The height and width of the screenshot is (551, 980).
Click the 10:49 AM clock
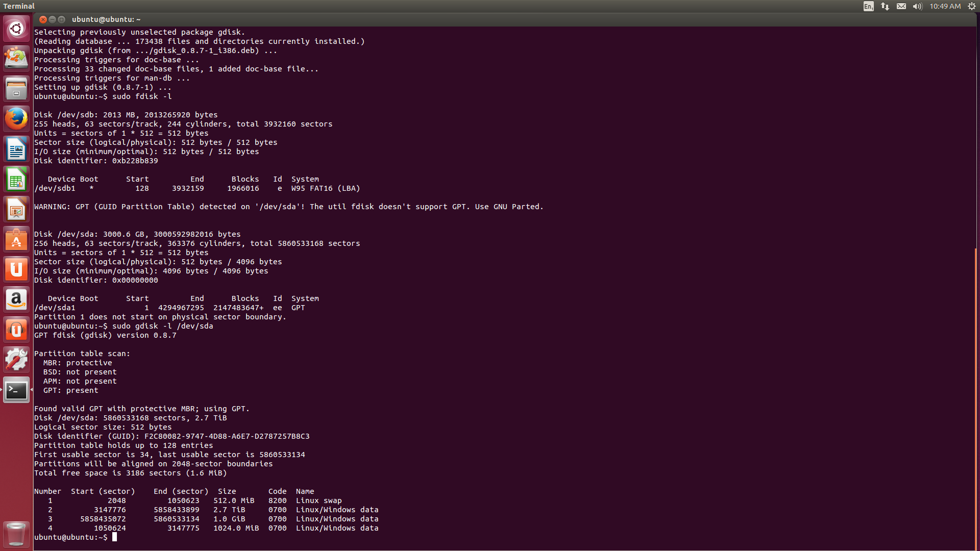pyautogui.click(x=945, y=6)
